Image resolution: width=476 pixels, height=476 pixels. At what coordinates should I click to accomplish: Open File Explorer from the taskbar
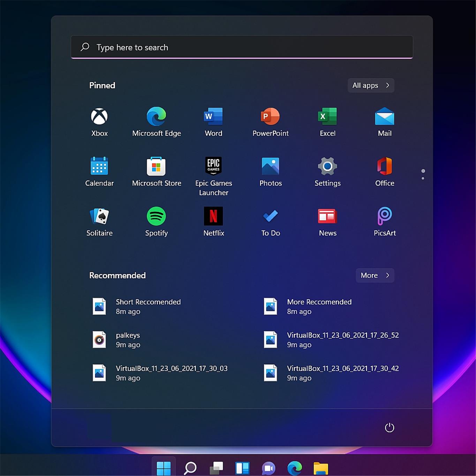point(320,468)
